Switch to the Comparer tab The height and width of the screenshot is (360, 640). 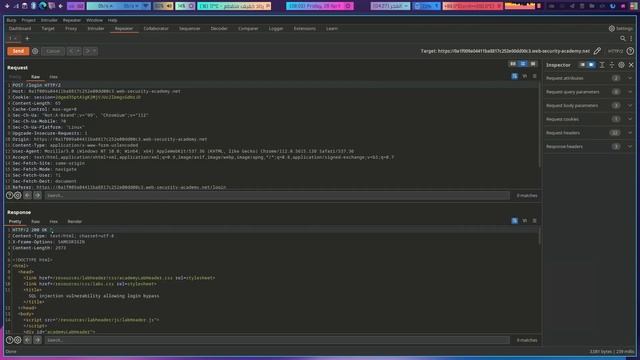click(x=248, y=29)
